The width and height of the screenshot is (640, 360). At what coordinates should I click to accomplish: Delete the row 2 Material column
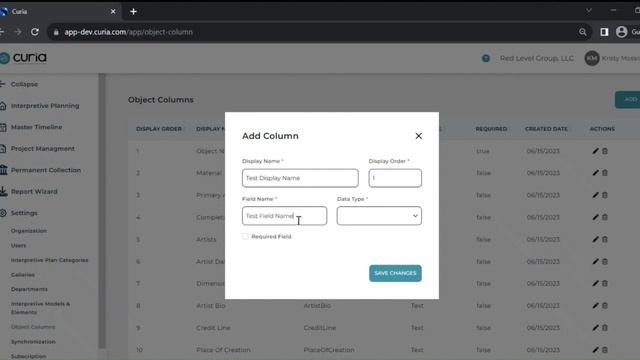(x=605, y=173)
